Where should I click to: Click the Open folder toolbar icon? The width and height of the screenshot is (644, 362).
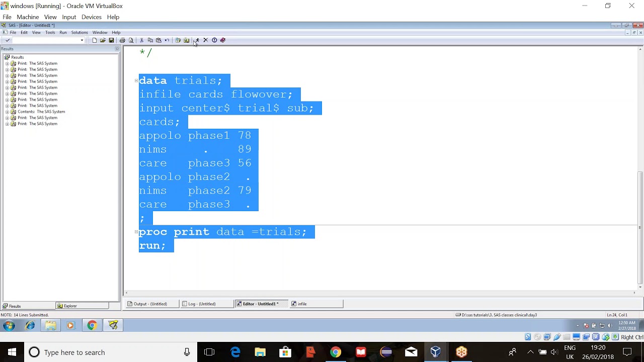tap(103, 40)
